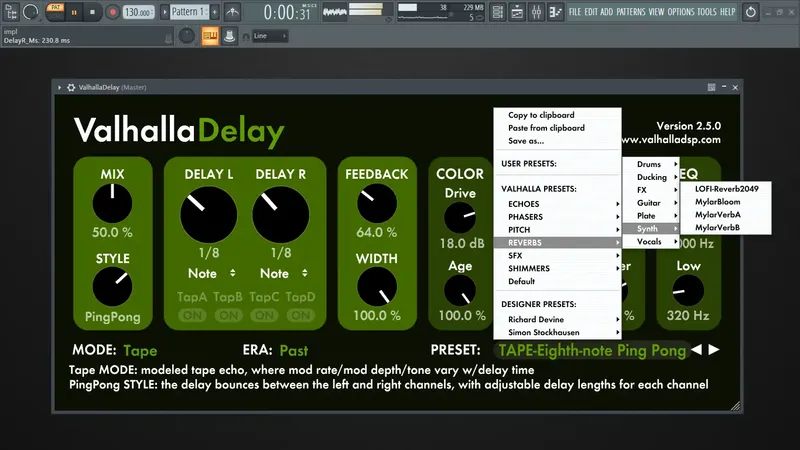
Task: Toggle PAT/SONG mode button
Action: click(x=55, y=11)
